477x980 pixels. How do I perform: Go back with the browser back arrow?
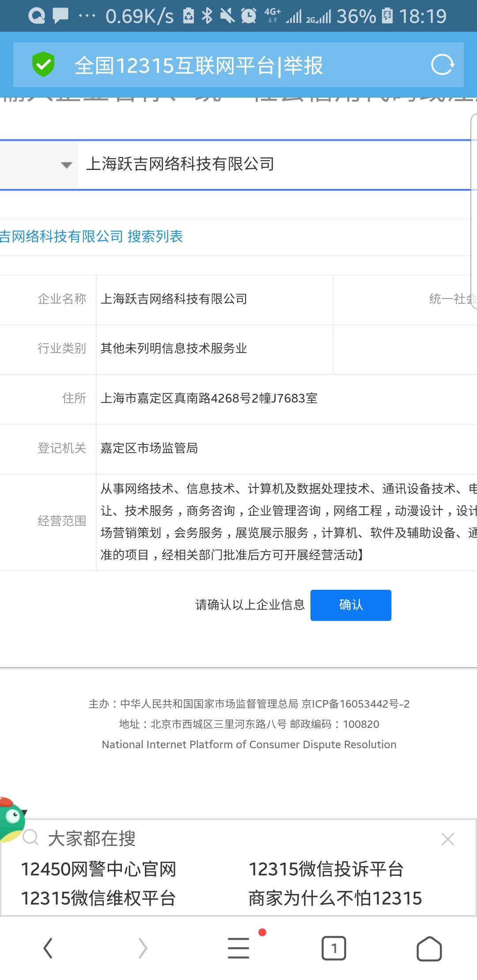48,948
